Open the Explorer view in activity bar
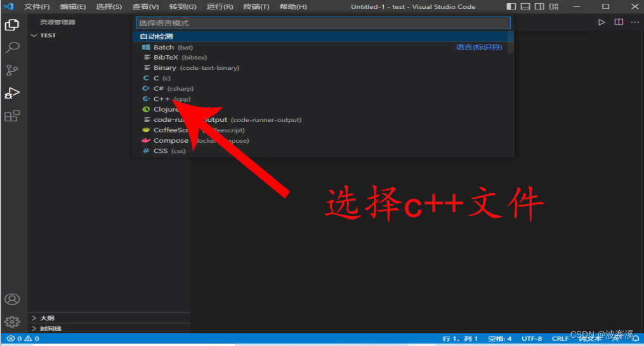Screen dimensions: 644x346 [x=12, y=25]
